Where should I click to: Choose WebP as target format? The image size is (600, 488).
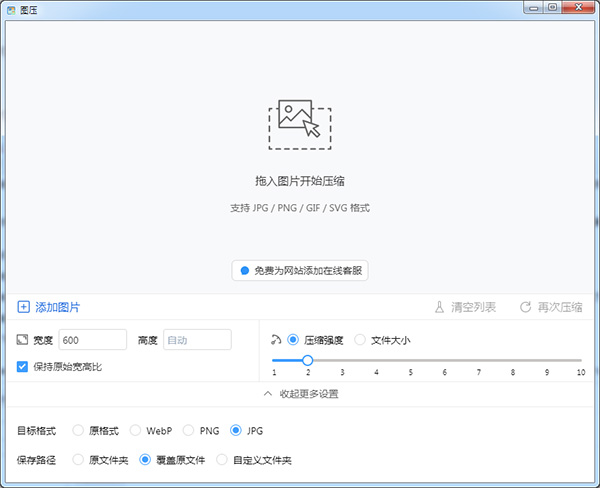134,431
